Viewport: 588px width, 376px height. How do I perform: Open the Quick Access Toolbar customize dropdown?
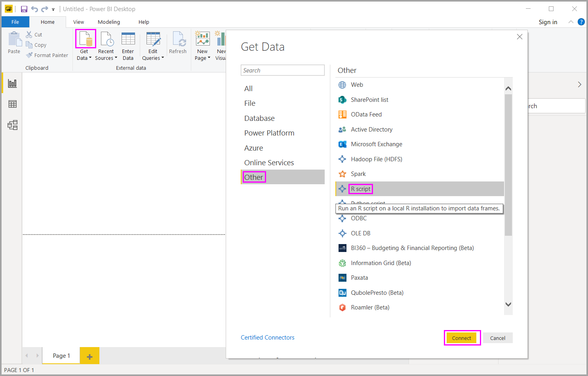pos(53,9)
